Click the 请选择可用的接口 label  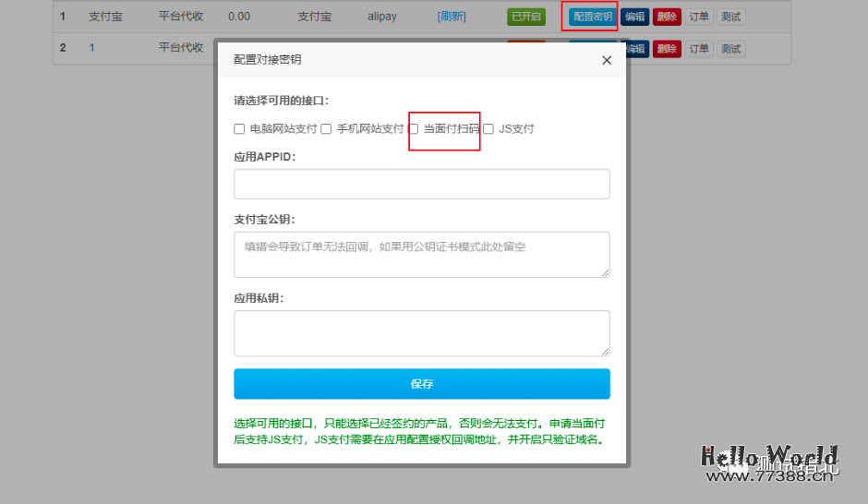(281, 101)
